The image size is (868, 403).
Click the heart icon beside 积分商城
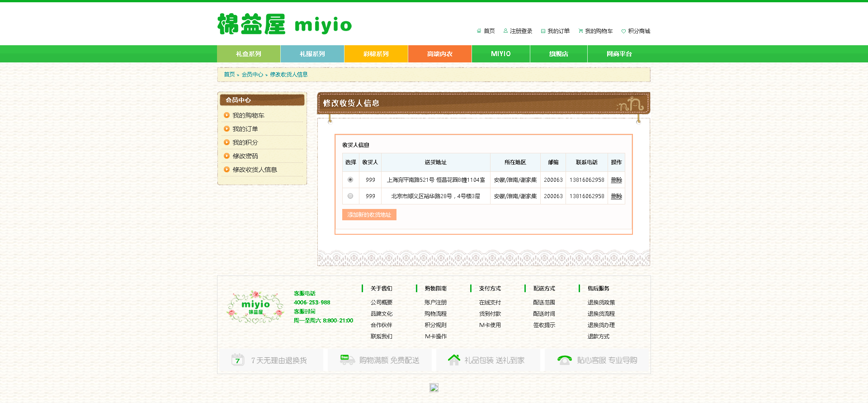point(623,31)
